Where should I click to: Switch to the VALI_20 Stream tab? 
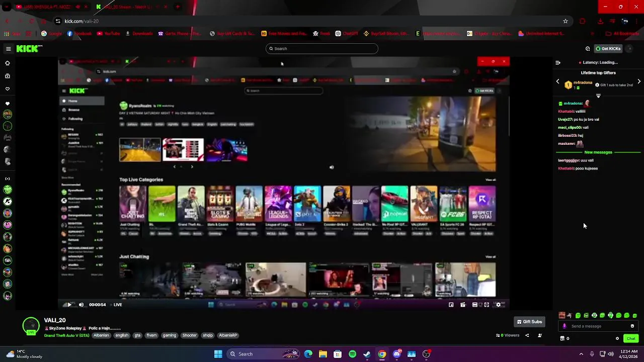[x=130, y=7]
